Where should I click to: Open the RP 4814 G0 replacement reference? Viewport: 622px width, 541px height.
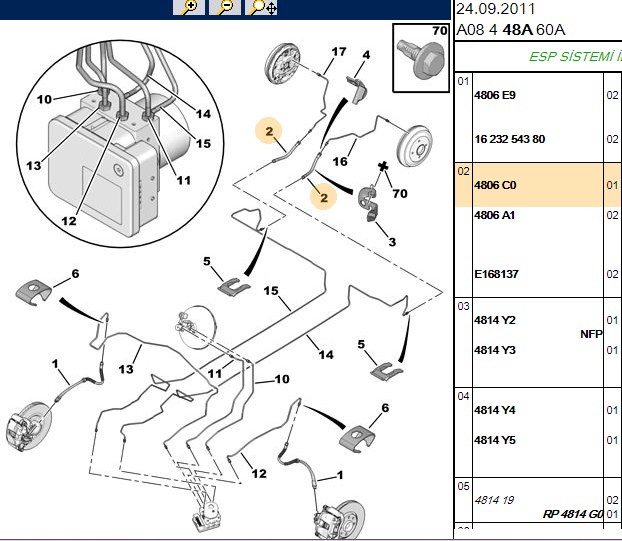(x=573, y=514)
